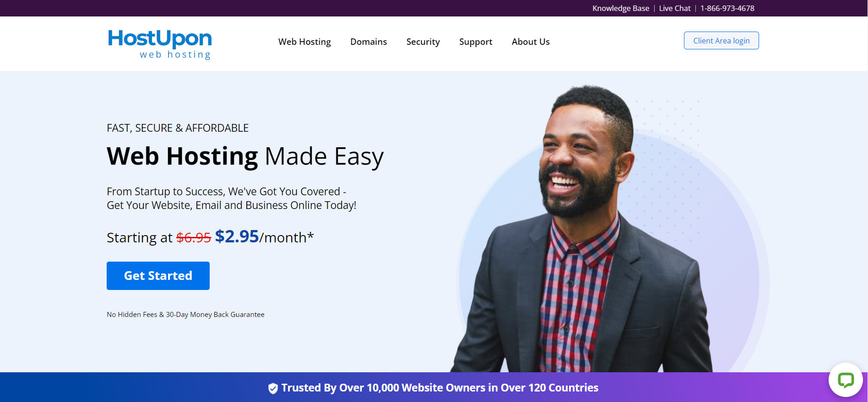This screenshot has height=402, width=868.
Task: Click the HostUpon web hosting logo
Action: tap(159, 44)
